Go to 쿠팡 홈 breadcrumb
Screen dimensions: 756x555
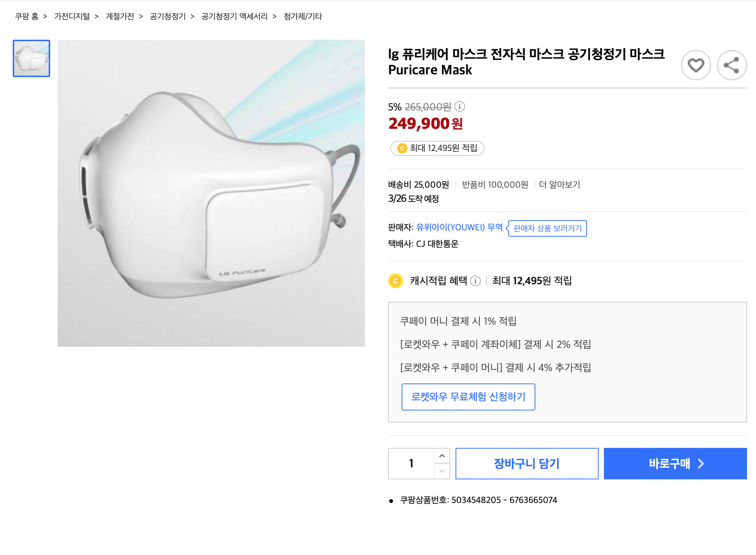tap(27, 16)
